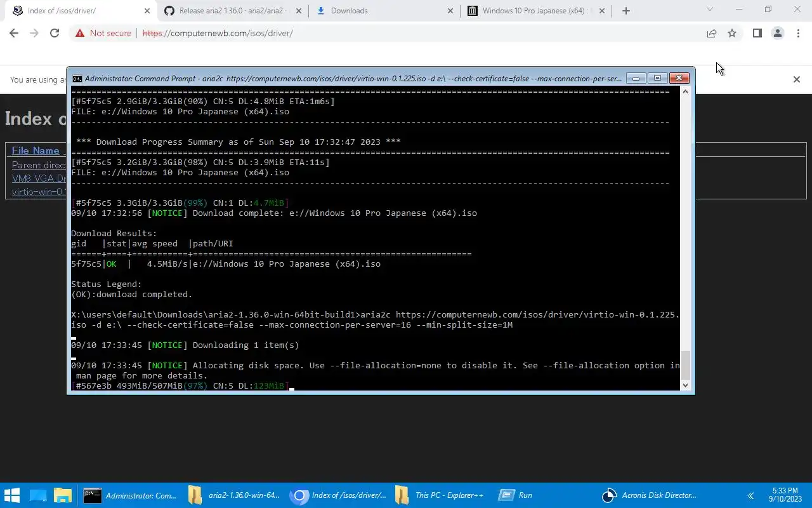Switch to Chromium Index of /isos/driver taskbar item
The height and width of the screenshot is (508, 812).
coord(338,495)
